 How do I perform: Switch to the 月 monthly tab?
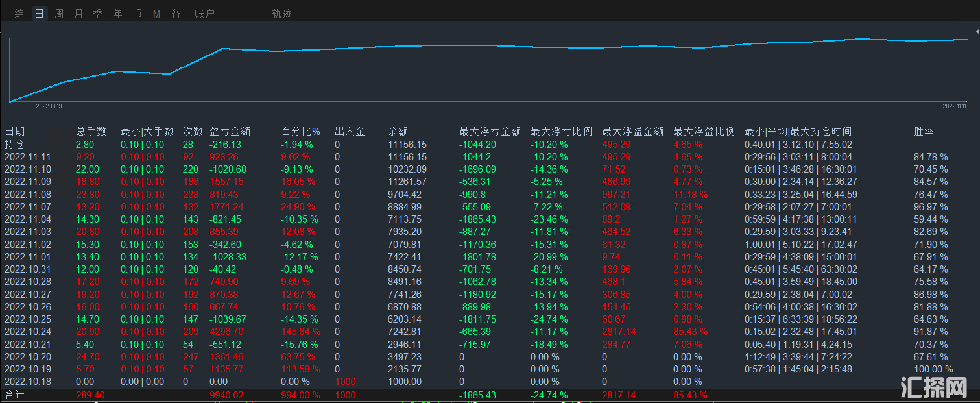pos(78,14)
